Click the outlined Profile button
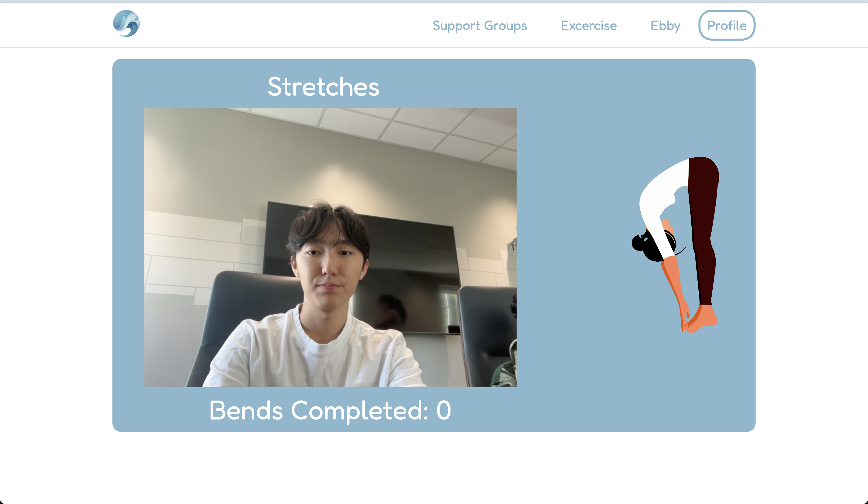The image size is (868, 504). tap(727, 25)
